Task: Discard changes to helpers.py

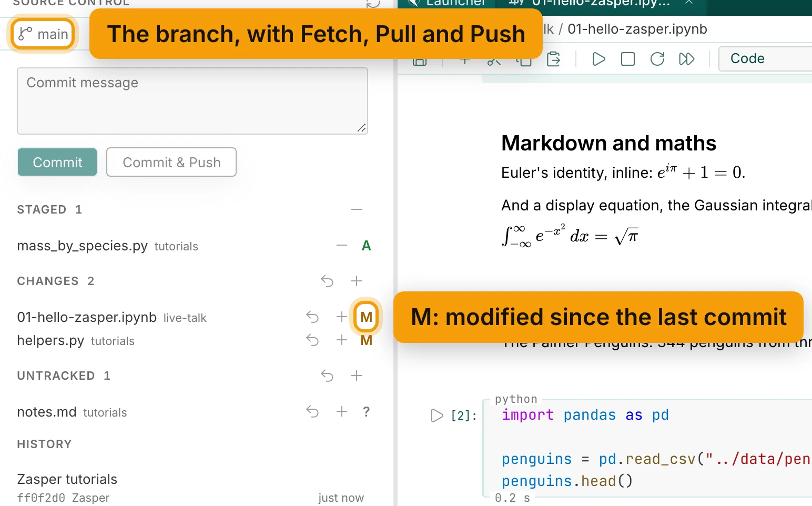Action: point(312,340)
